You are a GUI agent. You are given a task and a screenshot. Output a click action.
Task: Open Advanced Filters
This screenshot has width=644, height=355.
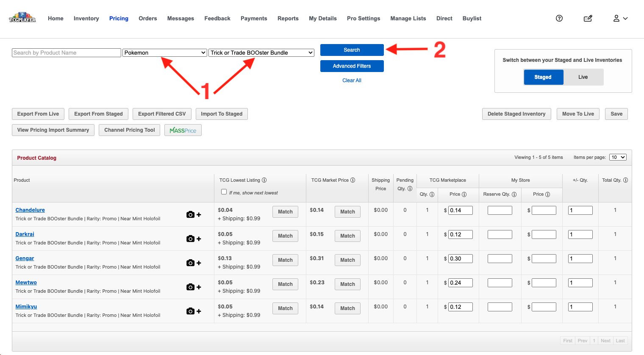tap(352, 66)
